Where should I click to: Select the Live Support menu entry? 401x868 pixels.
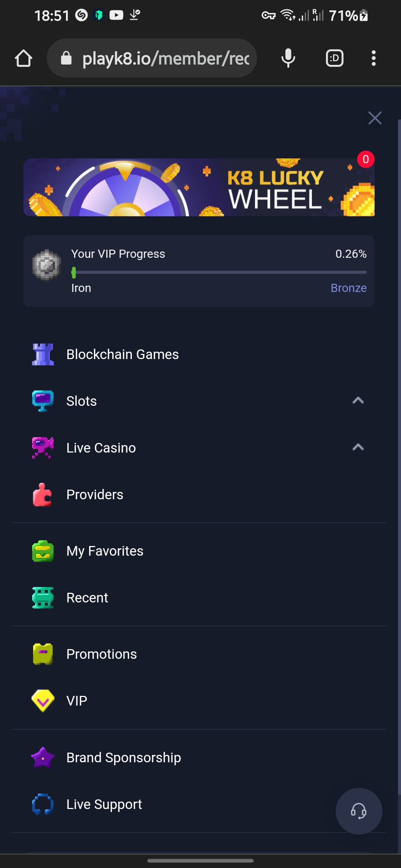click(x=104, y=804)
